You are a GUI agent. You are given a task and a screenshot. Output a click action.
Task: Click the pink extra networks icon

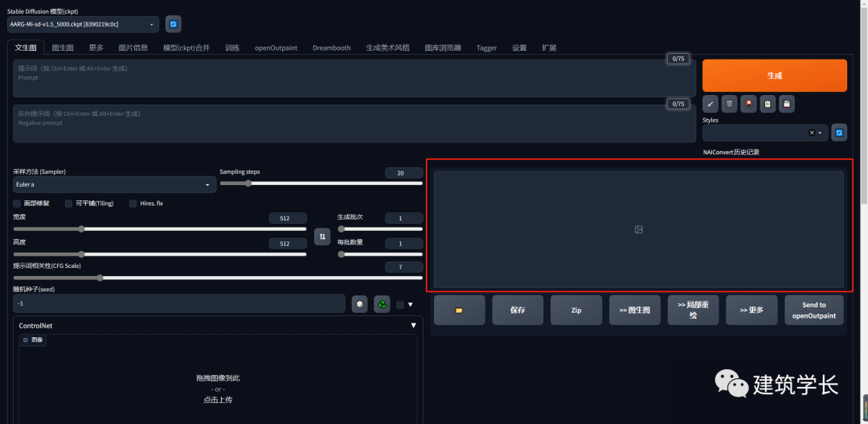pyautogui.click(x=748, y=104)
